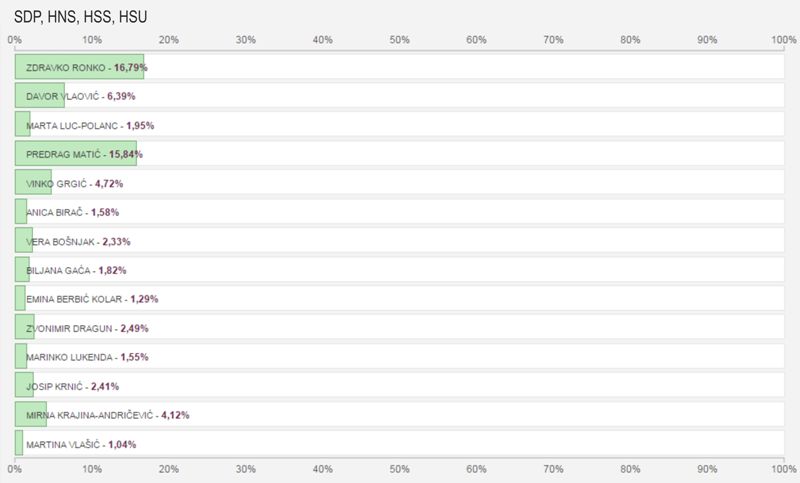
Task: Click the Emina Berbić Kolar 1,29% row
Action: (399, 298)
